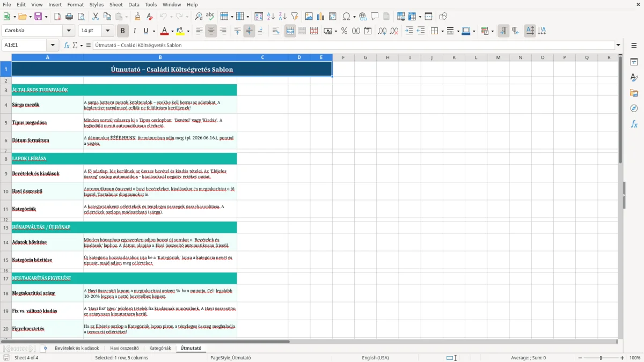Viewport: 644px width, 362px height.
Task: Click the Copy icon
Action: [107, 17]
